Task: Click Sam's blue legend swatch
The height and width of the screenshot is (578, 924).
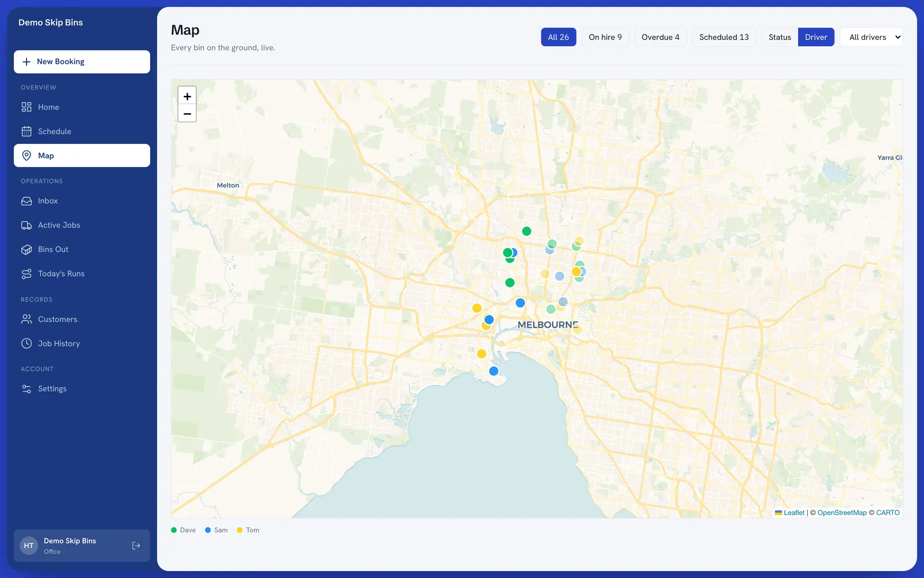Action: 208,530
